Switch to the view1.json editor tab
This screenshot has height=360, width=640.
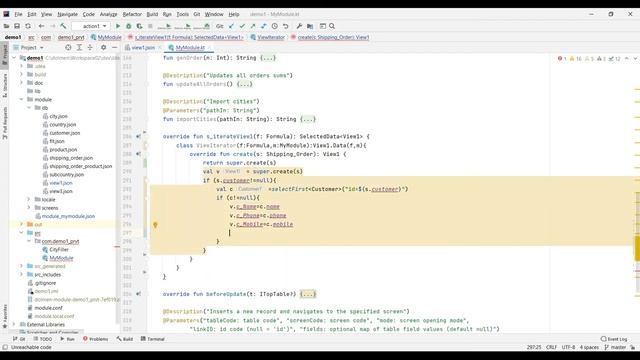[143, 48]
